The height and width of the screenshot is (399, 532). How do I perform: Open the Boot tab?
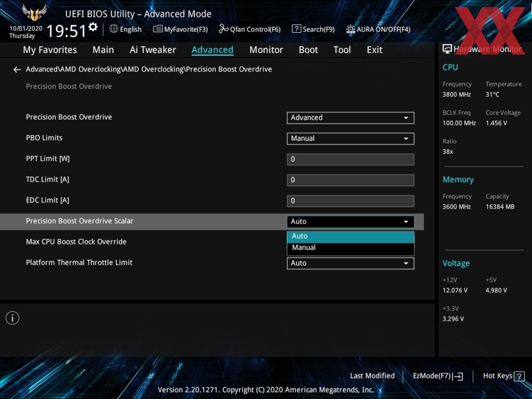[x=308, y=50]
